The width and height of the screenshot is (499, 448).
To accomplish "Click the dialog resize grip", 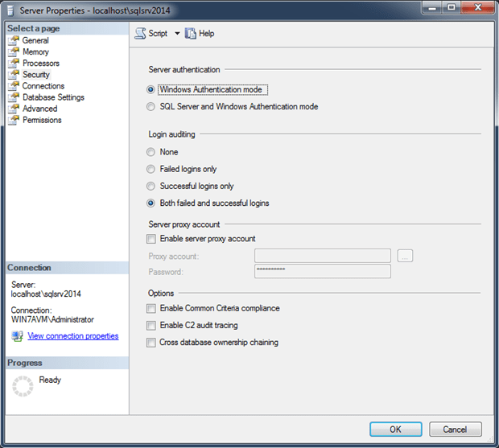I will click(490, 439).
